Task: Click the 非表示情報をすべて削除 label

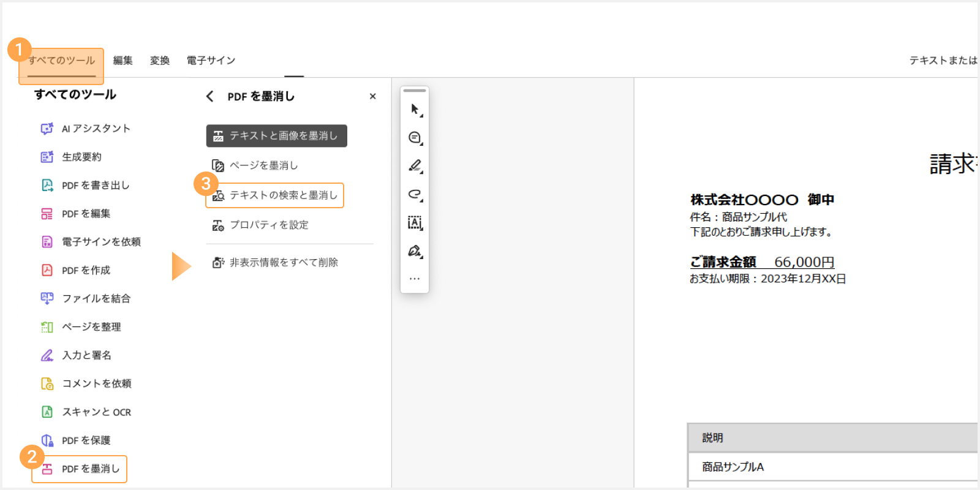Action: pyautogui.click(x=284, y=262)
